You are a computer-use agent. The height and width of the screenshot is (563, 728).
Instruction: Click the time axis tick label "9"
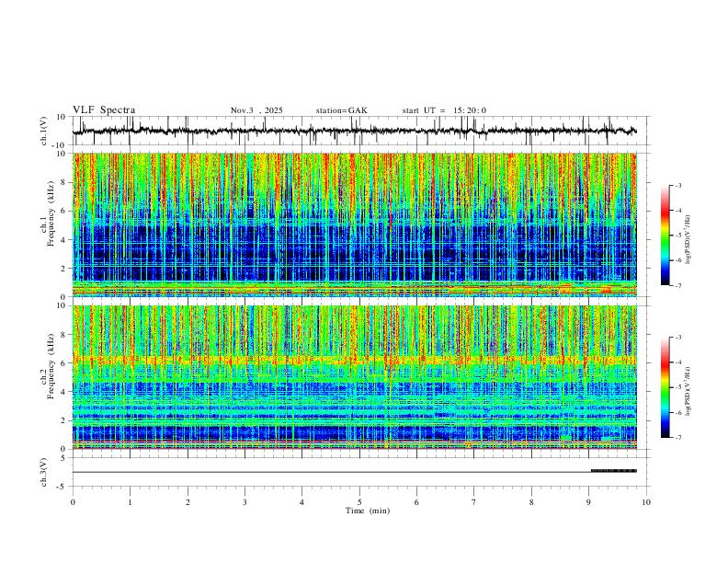588,502
